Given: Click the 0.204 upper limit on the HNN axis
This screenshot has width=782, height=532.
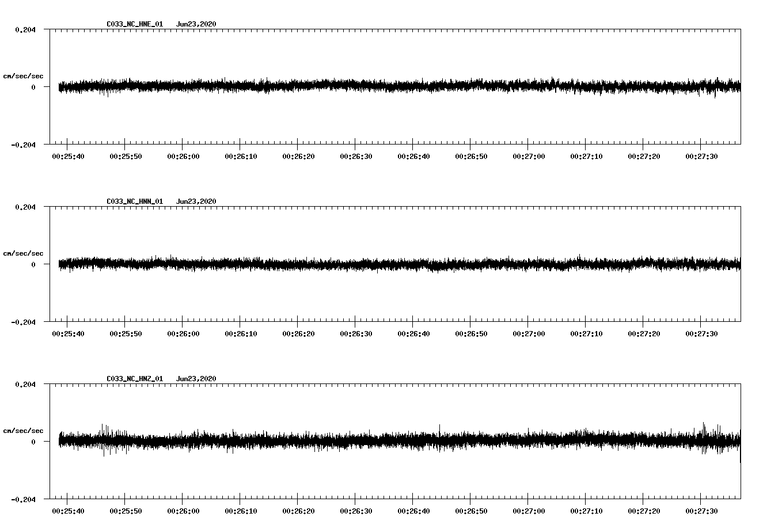Looking at the screenshot, I should coord(25,207).
